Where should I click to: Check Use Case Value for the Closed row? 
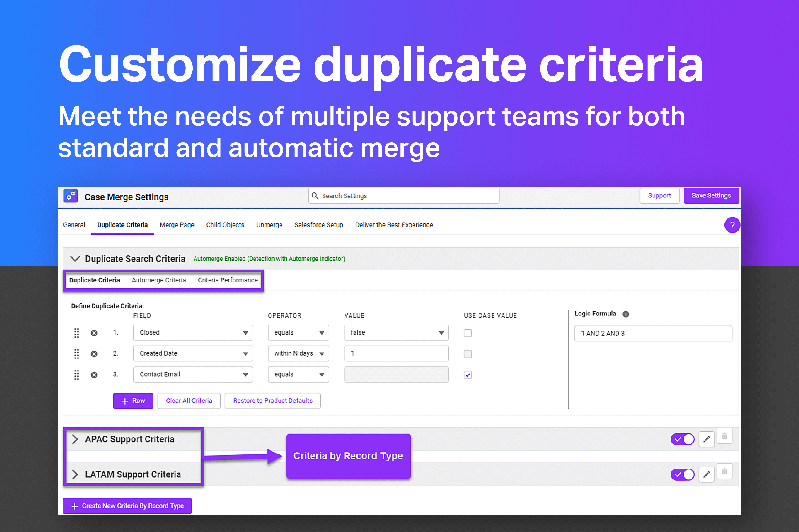(x=468, y=333)
